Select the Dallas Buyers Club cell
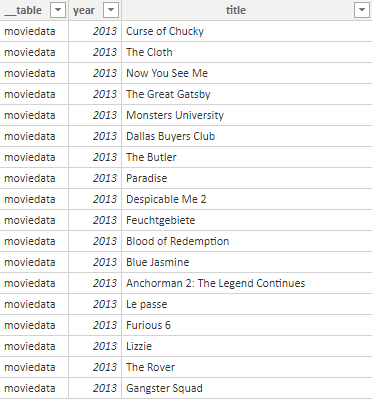The image size is (372, 399). pyautogui.click(x=247, y=136)
